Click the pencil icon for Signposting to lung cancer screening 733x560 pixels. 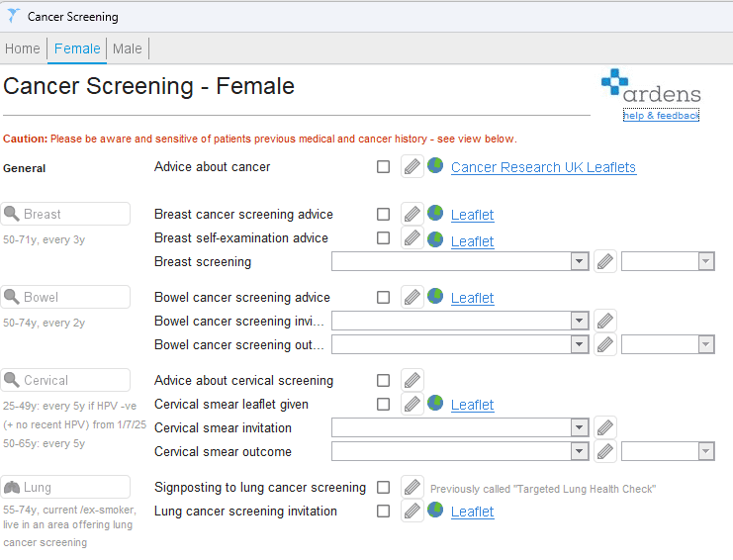pyautogui.click(x=412, y=487)
